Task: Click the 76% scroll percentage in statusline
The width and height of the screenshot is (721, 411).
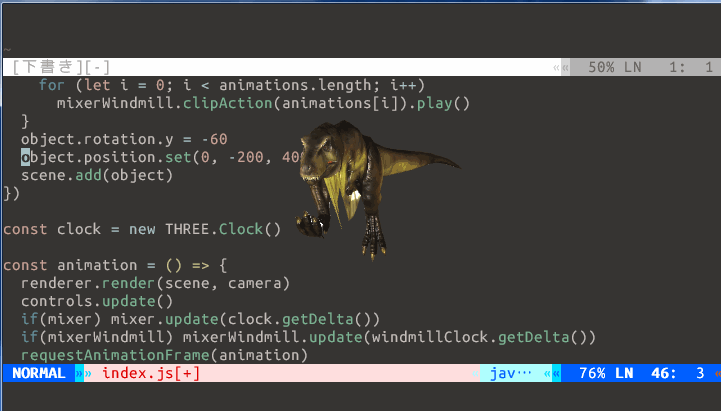Action: click(592, 373)
